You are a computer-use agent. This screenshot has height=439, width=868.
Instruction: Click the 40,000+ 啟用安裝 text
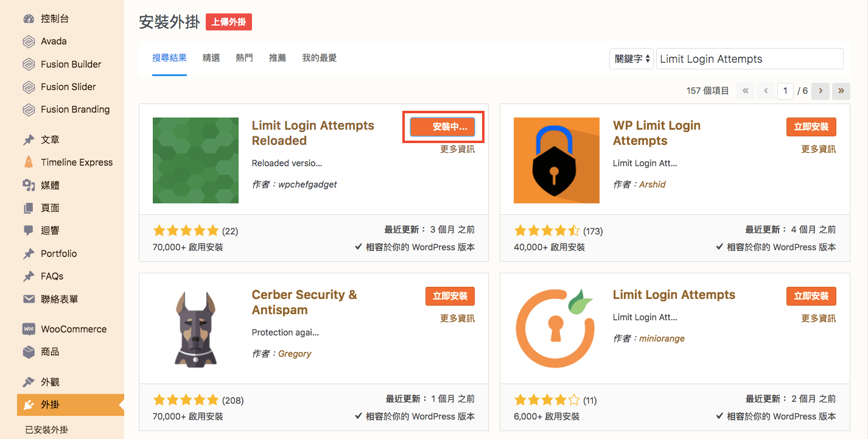pos(550,247)
